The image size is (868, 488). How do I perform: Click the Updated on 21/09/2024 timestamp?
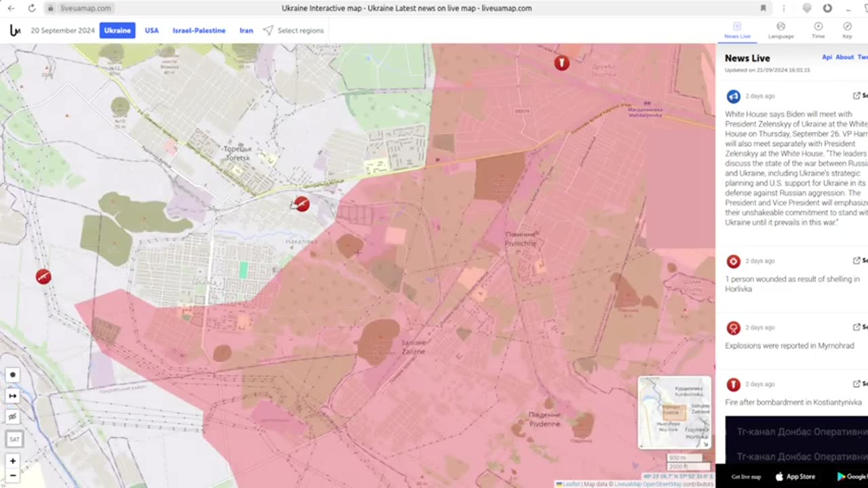coord(767,70)
